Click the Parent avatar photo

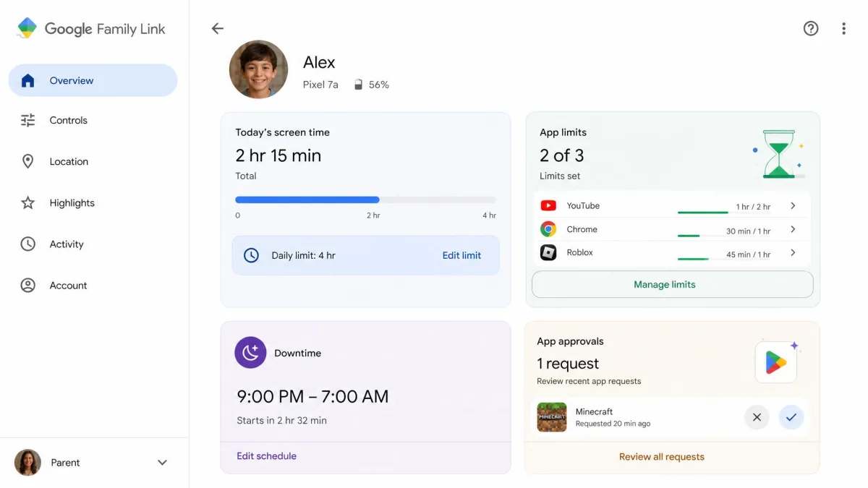pos(27,463)
